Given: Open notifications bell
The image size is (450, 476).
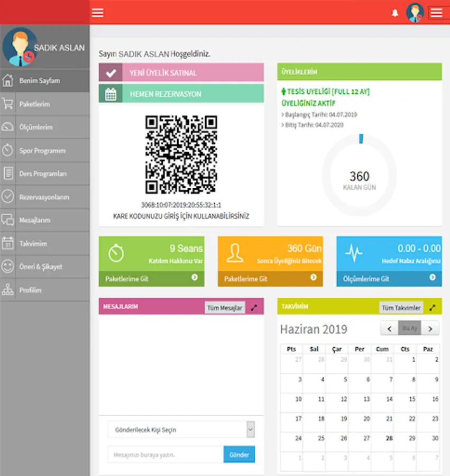Looking at the screenshot, I should coord(395,13).
